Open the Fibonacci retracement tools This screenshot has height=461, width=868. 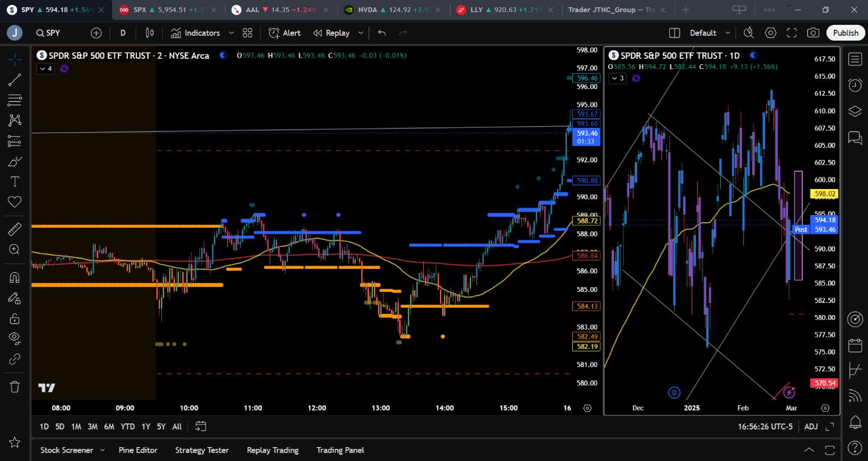(x=15, y=100)
